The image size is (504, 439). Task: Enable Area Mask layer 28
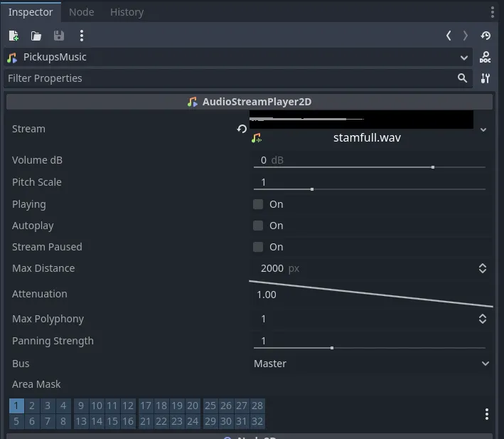257,406
